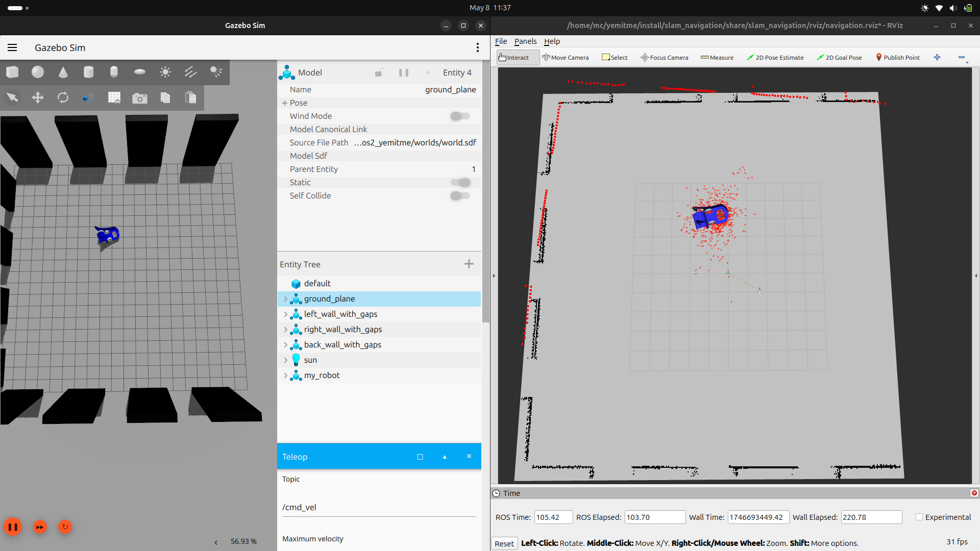This screenshot has height=551, width=980.
Task: Choose the rotate mode tool
Action: [63, 97]
